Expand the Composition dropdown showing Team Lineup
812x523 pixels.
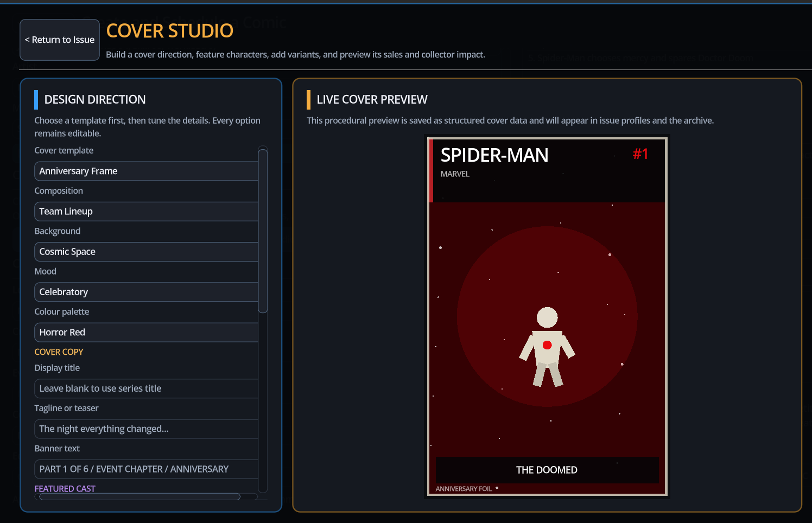[147, 212]
